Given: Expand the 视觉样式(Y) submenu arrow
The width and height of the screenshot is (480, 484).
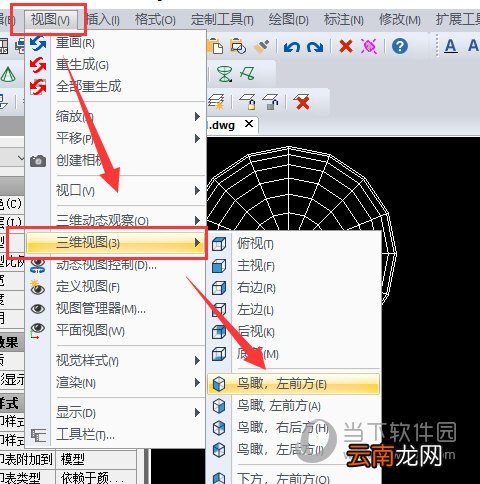Looking at the screenshot, I should click(197, 360).
